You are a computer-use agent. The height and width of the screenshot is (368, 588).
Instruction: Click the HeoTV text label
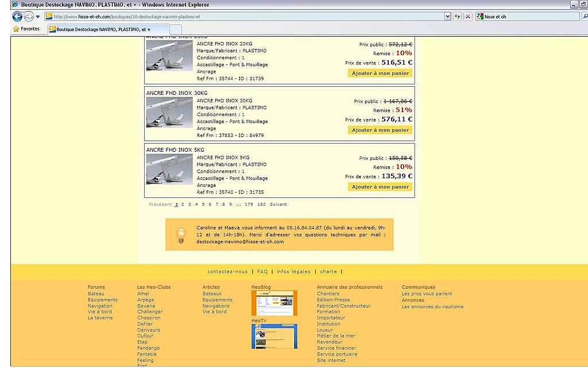[x=259, y=321]
